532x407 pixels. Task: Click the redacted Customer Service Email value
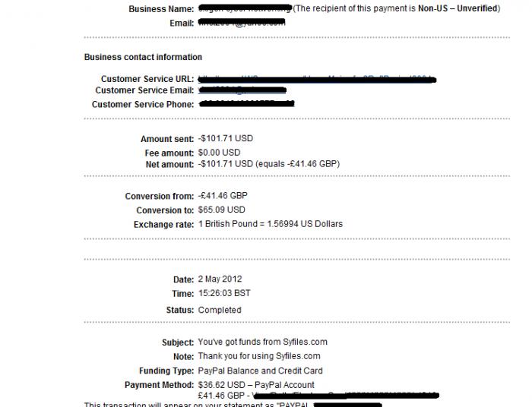click(x=242, y=90)
